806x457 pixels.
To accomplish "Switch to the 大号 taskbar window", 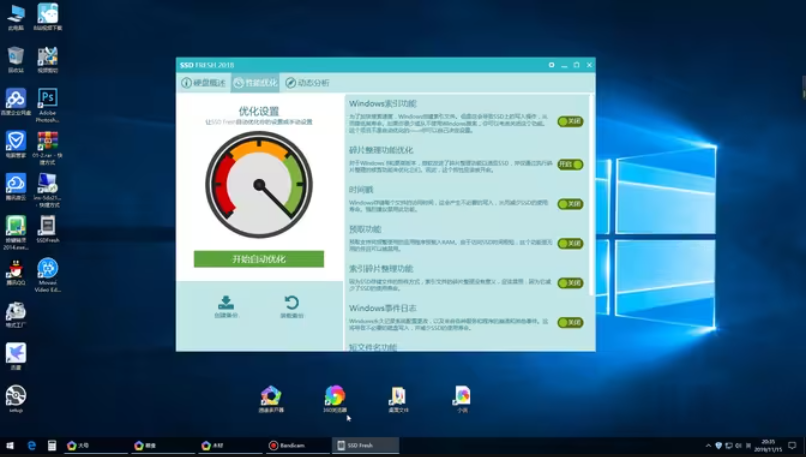I will pyautogui.click(x=96, y=446).
